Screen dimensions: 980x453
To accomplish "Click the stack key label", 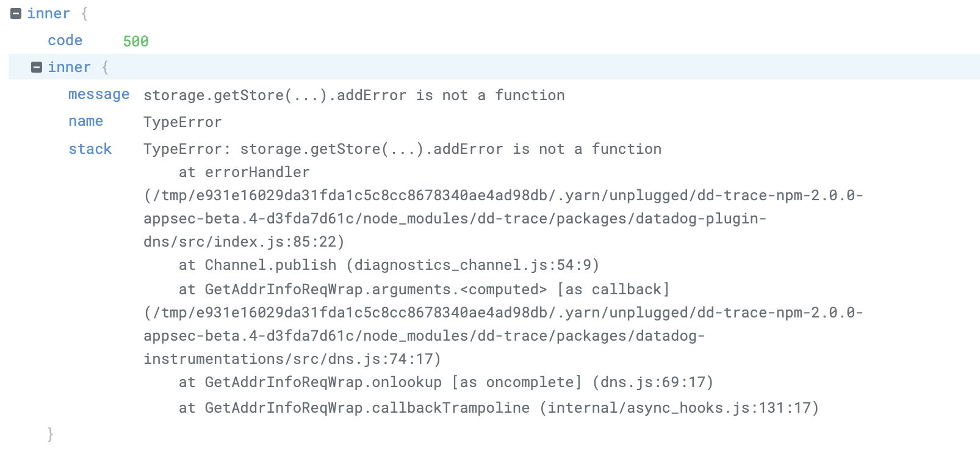I will tap(90, 149).
